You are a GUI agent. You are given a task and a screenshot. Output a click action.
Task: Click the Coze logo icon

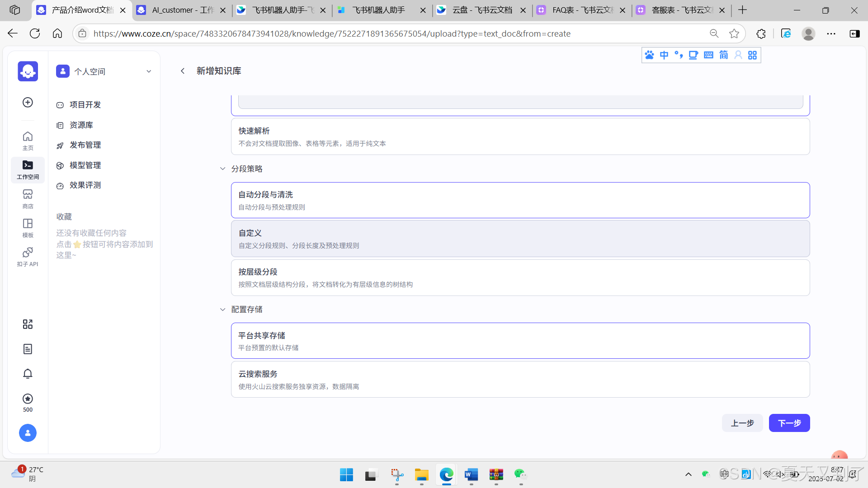28,71
